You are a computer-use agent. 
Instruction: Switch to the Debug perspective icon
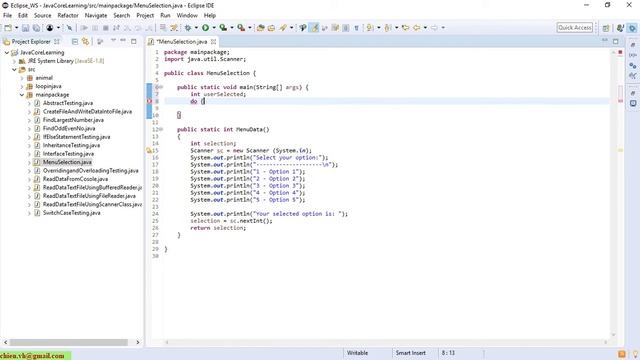click(632, 28)
